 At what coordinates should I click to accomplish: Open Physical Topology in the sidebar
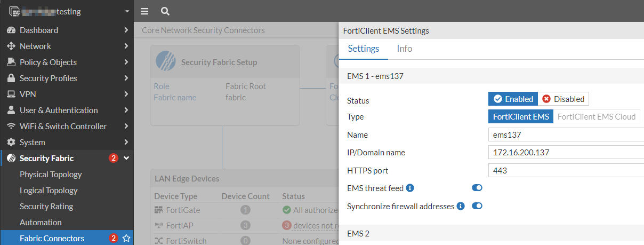tap(51, 175)
